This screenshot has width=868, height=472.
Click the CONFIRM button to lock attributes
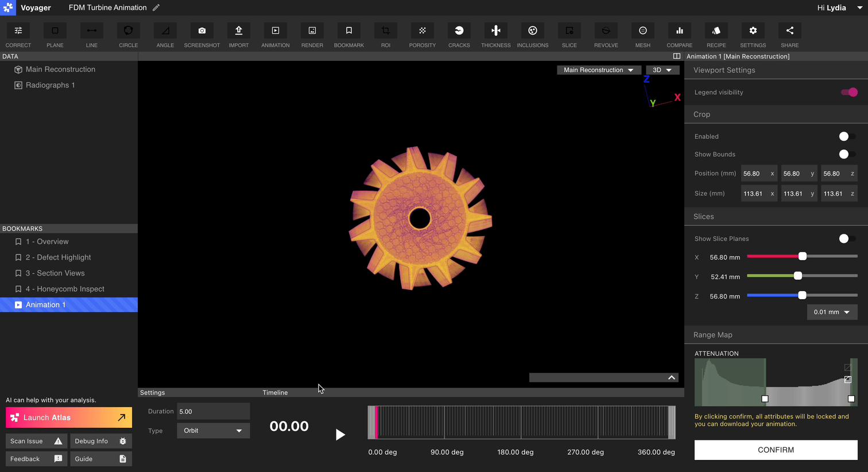pos(776,450)
